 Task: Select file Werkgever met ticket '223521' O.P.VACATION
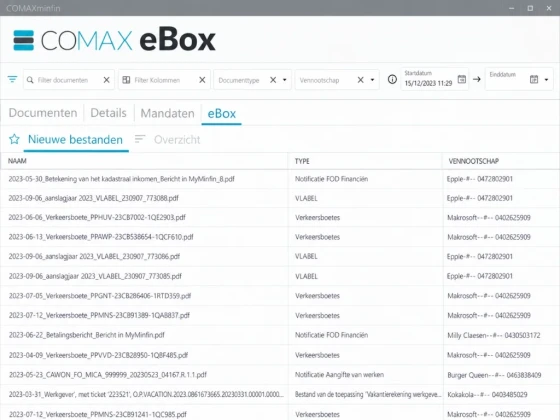[x=146, y=394]
